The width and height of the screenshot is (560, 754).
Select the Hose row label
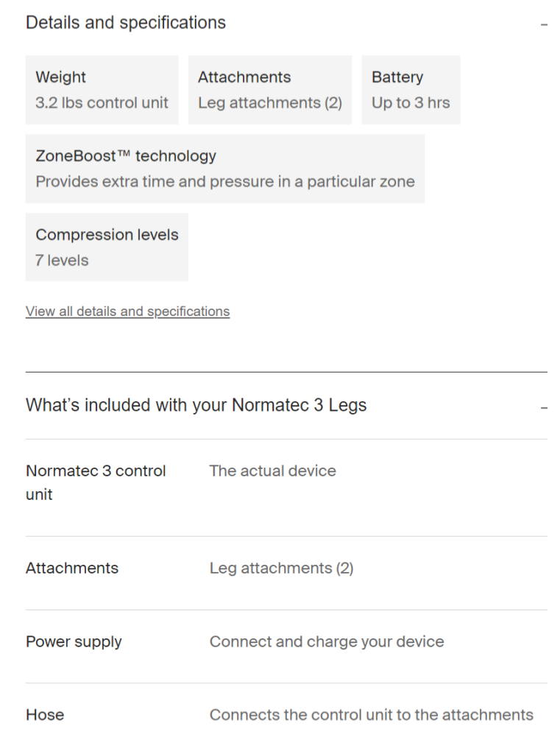coord(45,715)
